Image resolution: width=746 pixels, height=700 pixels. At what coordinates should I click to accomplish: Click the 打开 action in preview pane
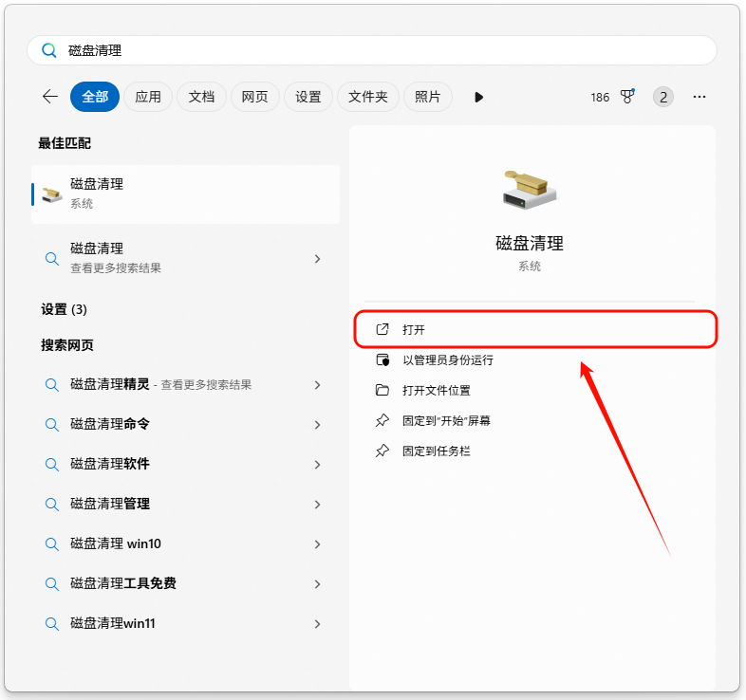[x=535, y=329]
